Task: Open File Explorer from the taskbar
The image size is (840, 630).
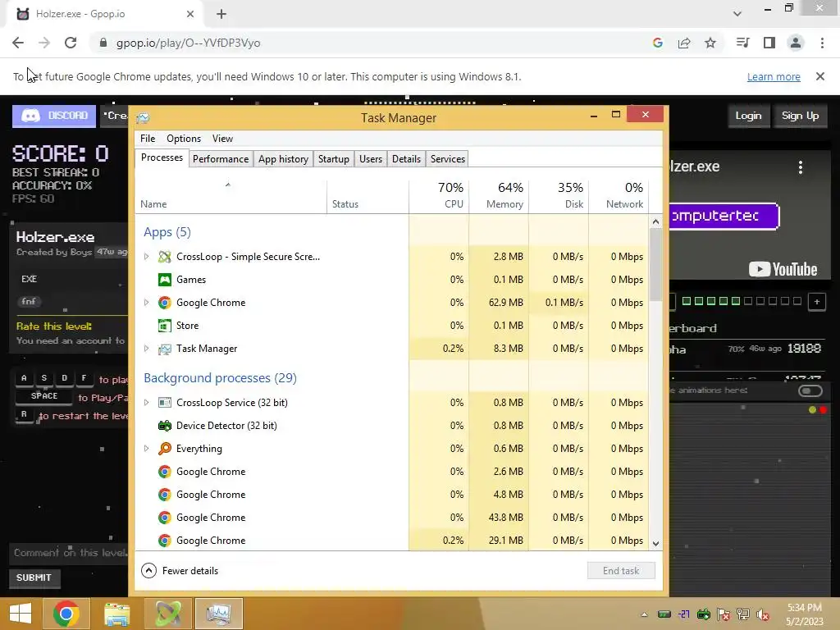Action: [116, 614]
